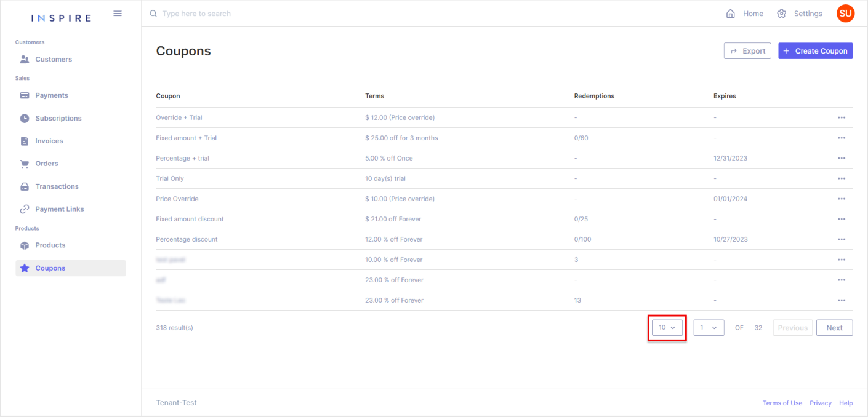Image resolution: width=868 pixels, height=417 pixels.
Task: Click the '318 result(s)' text
Action: click(175, 328)
